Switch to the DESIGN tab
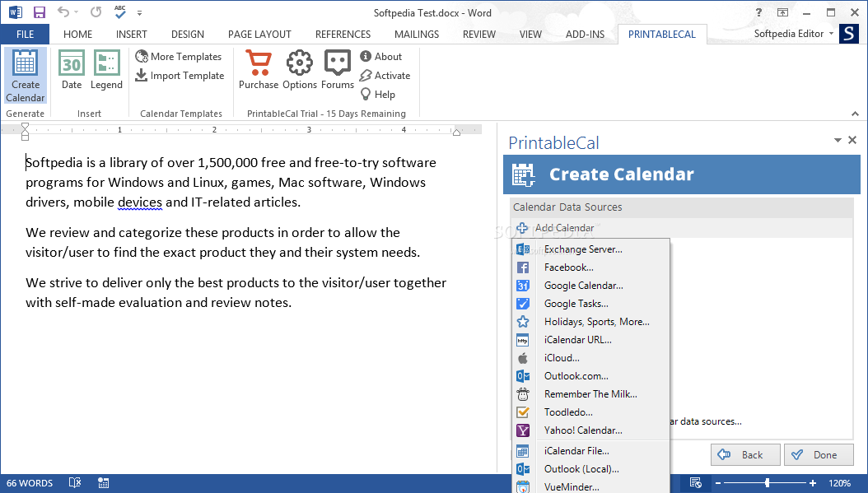Viewport: 868px width, 493px height. (x=188, y=34)
